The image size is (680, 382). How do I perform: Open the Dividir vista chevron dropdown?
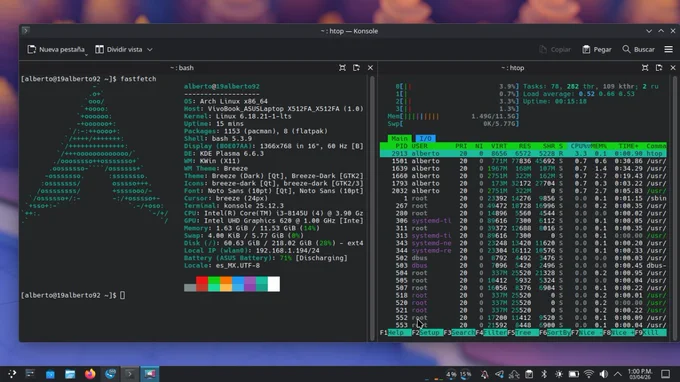click(x=150, y=49)
